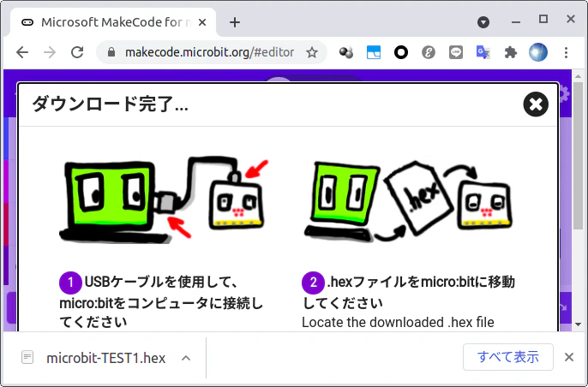Click the USB connection illustration
Viewport: 588px width, 387px height.
point(164,199)
